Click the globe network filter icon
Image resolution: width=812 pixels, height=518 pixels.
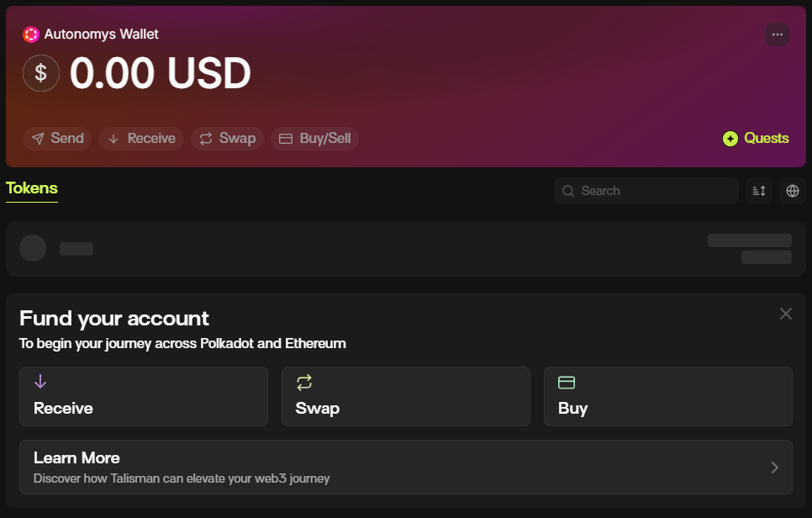(x=792, y=191)
